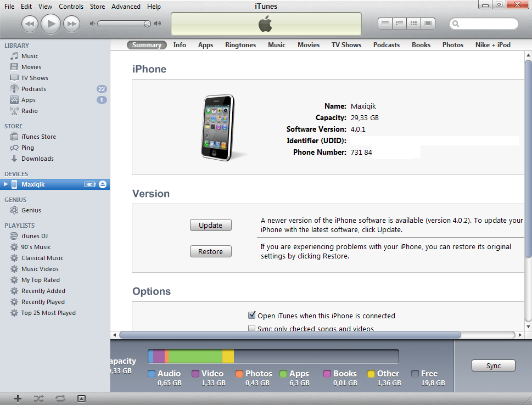Open Cover Flow view
This screenshot has width=532, height=405.
(428, 23)
